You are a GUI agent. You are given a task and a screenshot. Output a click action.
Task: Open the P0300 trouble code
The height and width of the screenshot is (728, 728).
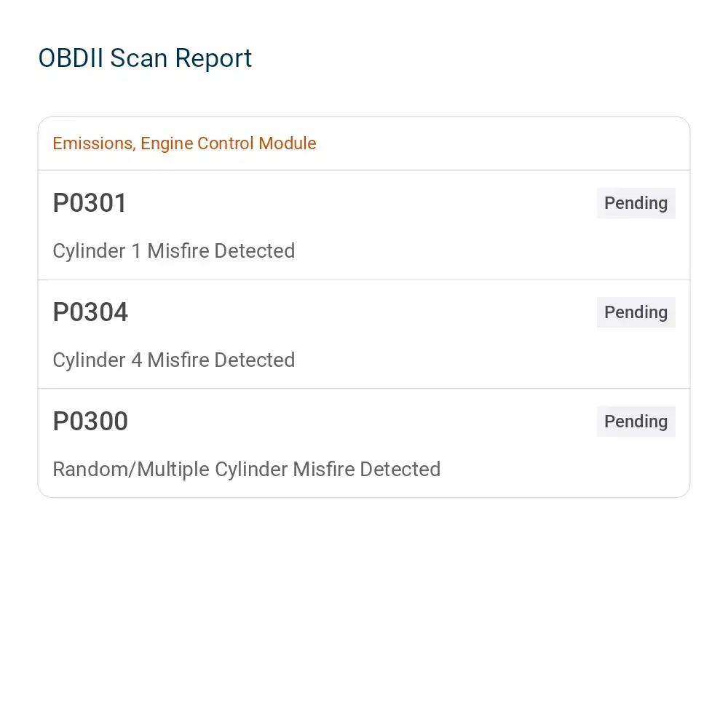[x=90, y=421]
